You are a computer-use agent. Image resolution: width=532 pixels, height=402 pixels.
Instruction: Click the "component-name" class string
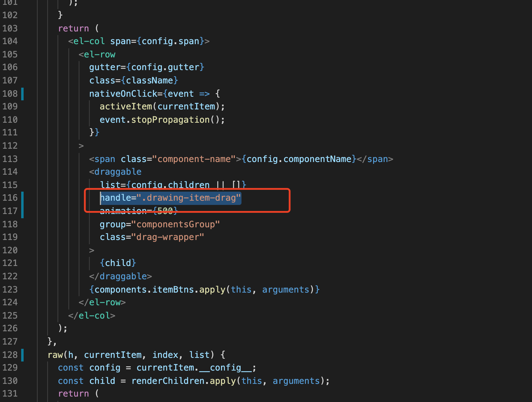pyautogui.click(x=194, y=159)
